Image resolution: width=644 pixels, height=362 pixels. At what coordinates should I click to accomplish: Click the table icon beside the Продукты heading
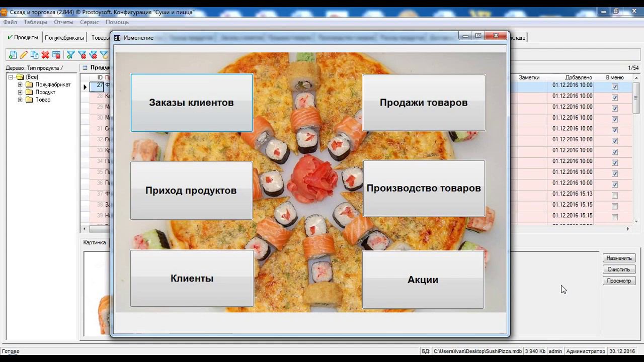point(85,68)
